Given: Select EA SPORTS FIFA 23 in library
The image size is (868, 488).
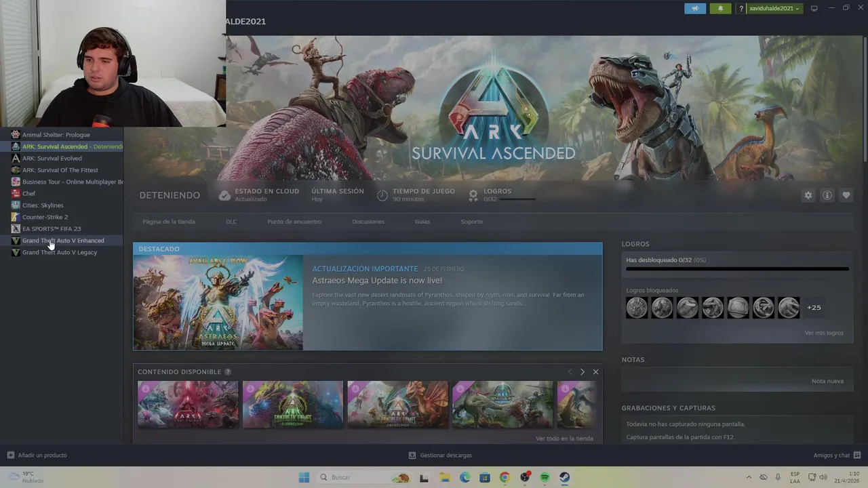Looking at the screenshot, I should click(62, 228).
